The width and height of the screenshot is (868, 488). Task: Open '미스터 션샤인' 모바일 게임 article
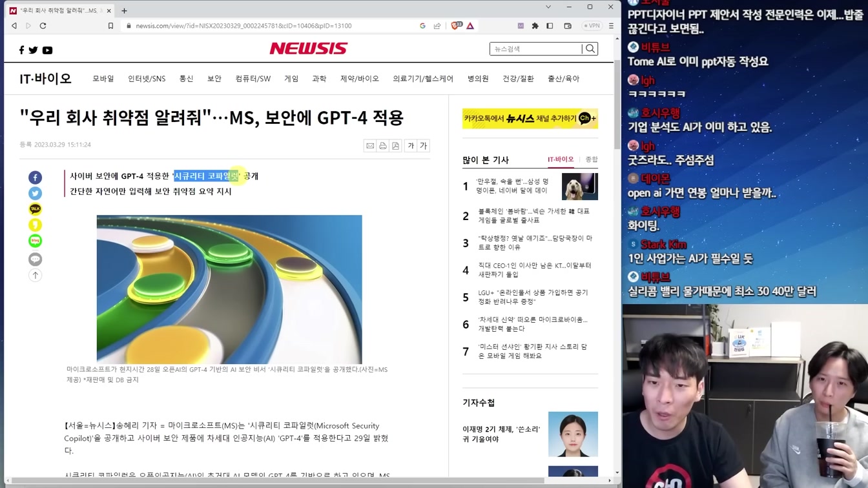click(533, 351)
